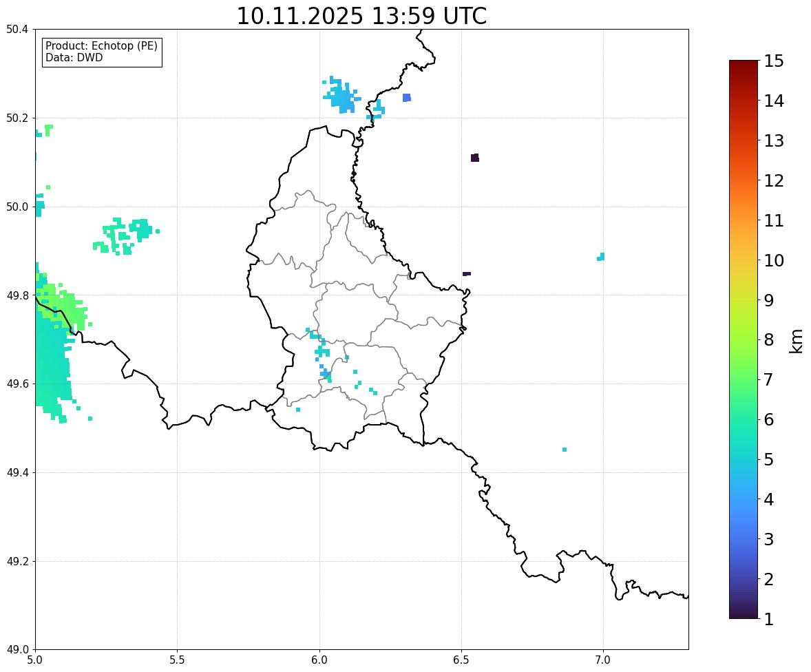Click the longitude label "5.5"
This screenshot has height=672, width=811.
point(178,660)
